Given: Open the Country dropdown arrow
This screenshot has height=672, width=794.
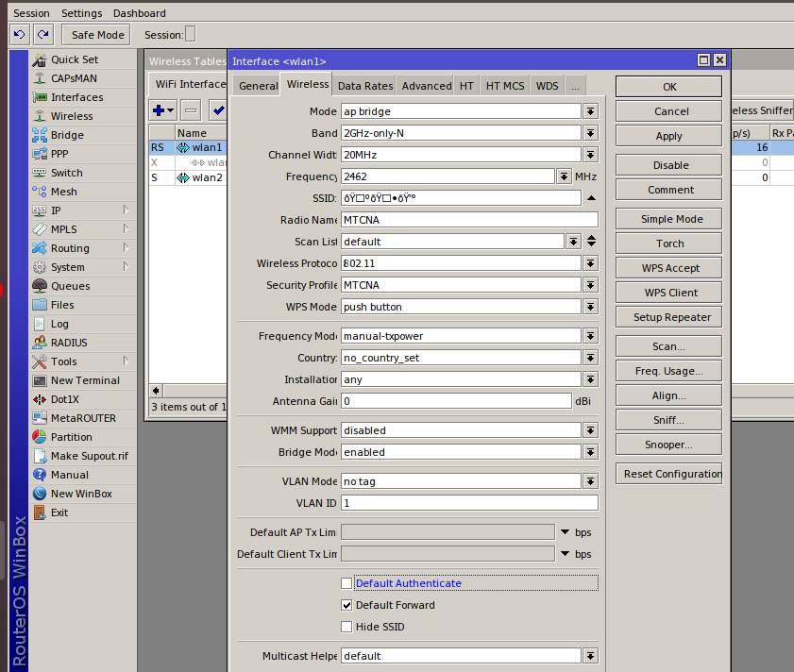Looking at the screenshot, I should coord(590,358).
